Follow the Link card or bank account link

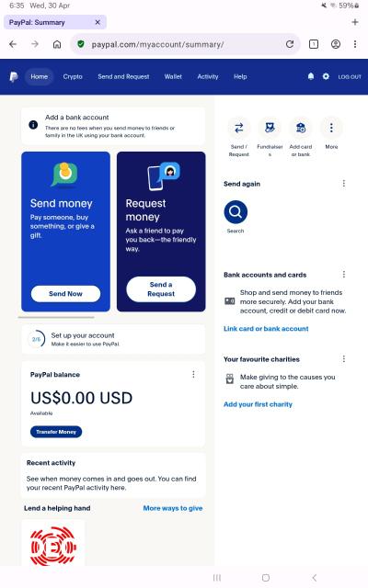tap(266, 329)
